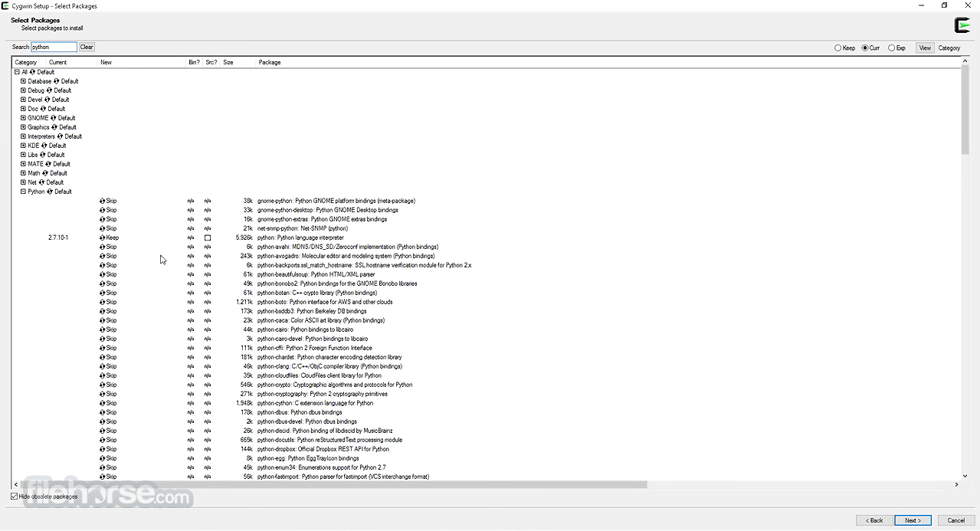Screen dimensions: 980x531
Task: Cycle the Skip icon for python-docutils
Action: (x=103, y=440)
